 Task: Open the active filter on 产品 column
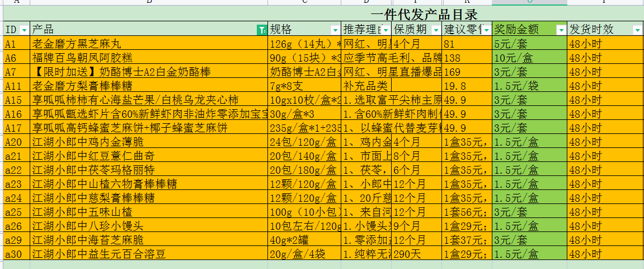pos(261,30)
